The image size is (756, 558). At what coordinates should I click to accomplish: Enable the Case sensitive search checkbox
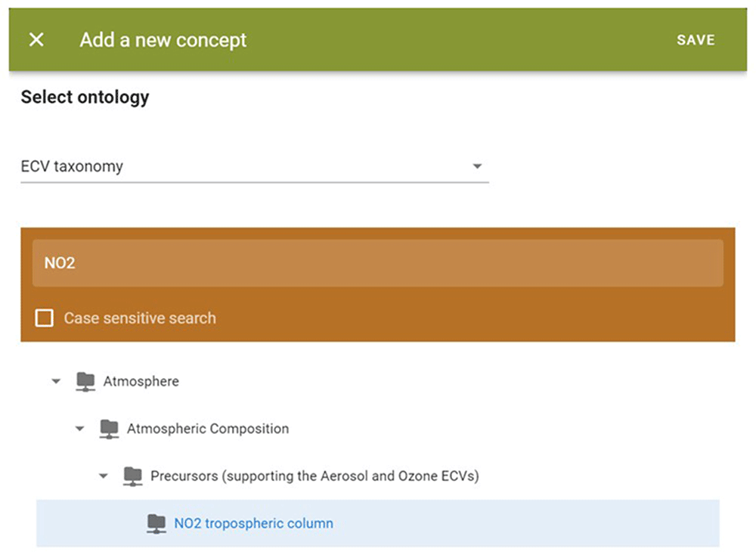45,318
